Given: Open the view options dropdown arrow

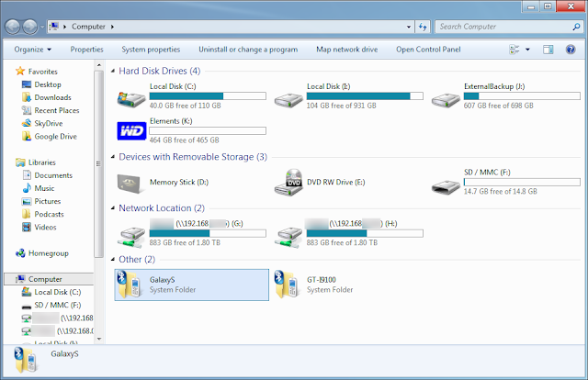Looking at the screenshot, I should [x=527, y=49].
